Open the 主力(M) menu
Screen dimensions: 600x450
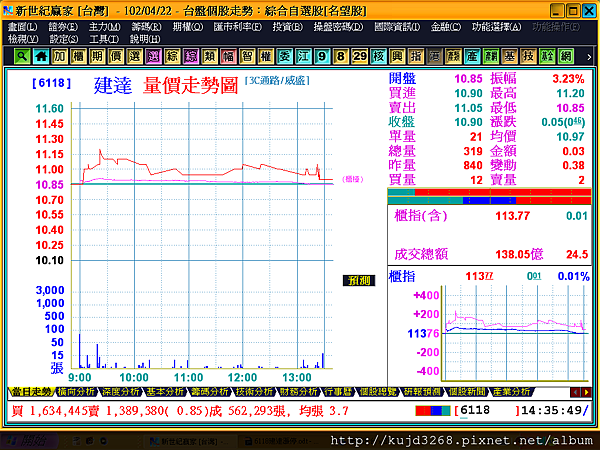(x=104, y=27)
